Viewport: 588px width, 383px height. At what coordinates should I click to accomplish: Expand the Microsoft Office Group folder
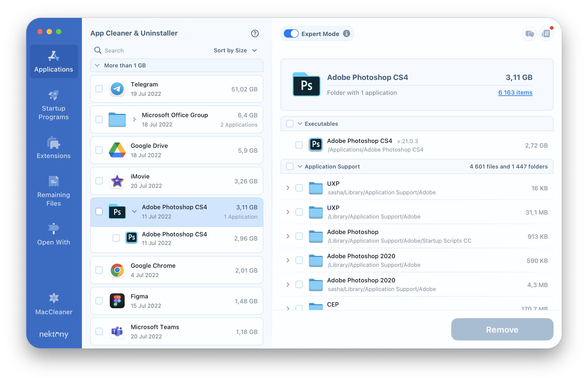[x=134, y=119]
